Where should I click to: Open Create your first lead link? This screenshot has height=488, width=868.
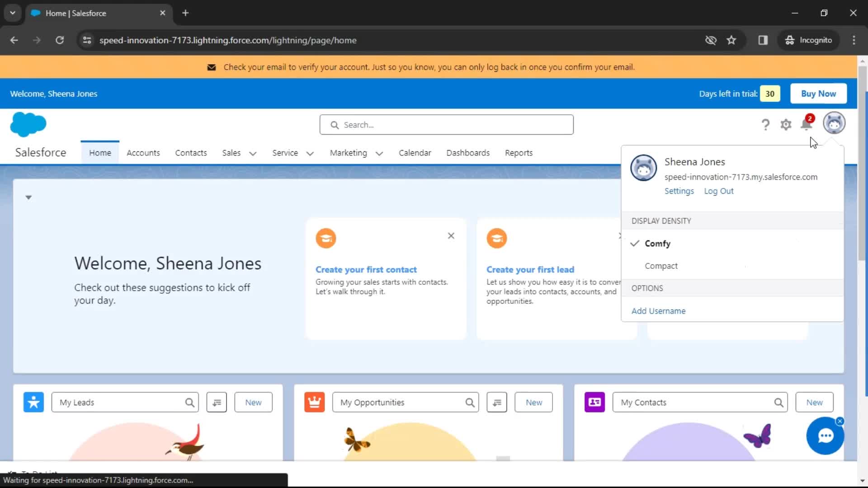click(530, 269)
